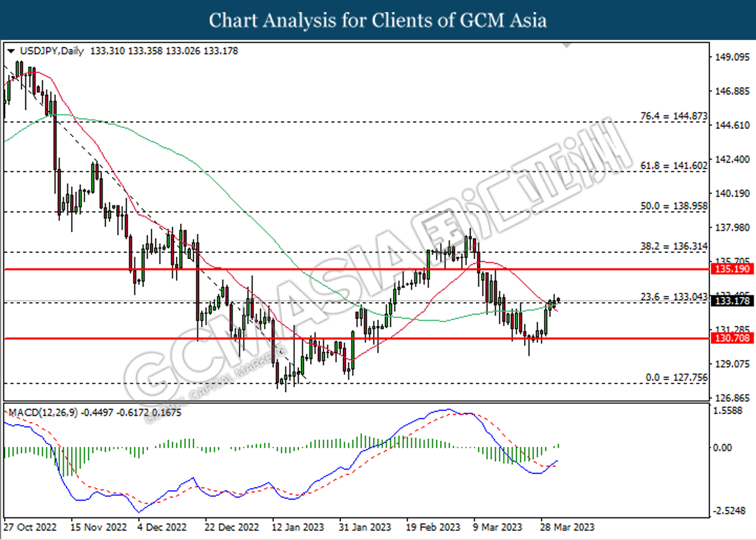Click the 146.885 price axis value
Screen dimensions: 756x540
[x=733, y=91]
